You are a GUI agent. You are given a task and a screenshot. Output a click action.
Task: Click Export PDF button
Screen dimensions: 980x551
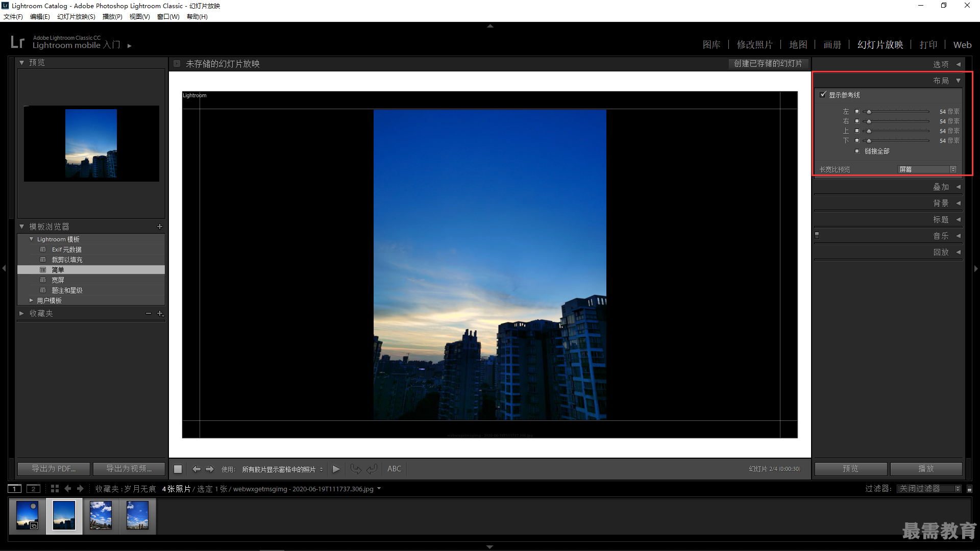pos(54,469)
